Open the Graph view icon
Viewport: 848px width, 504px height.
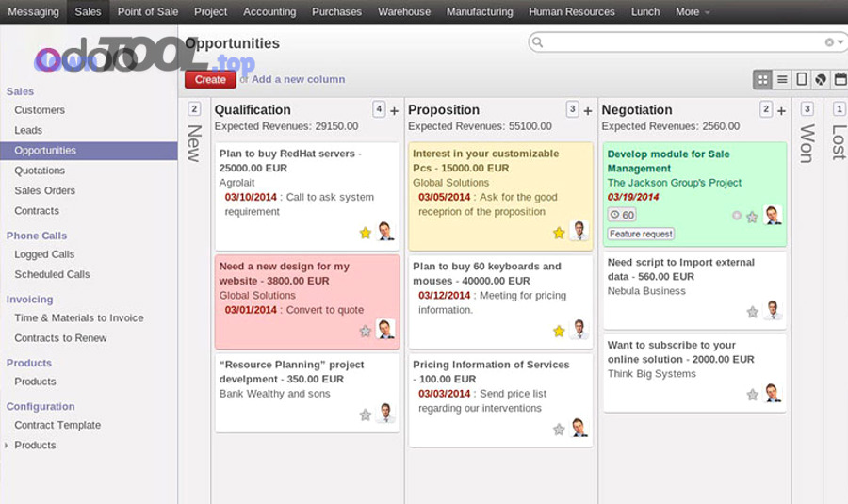(821, 79)
